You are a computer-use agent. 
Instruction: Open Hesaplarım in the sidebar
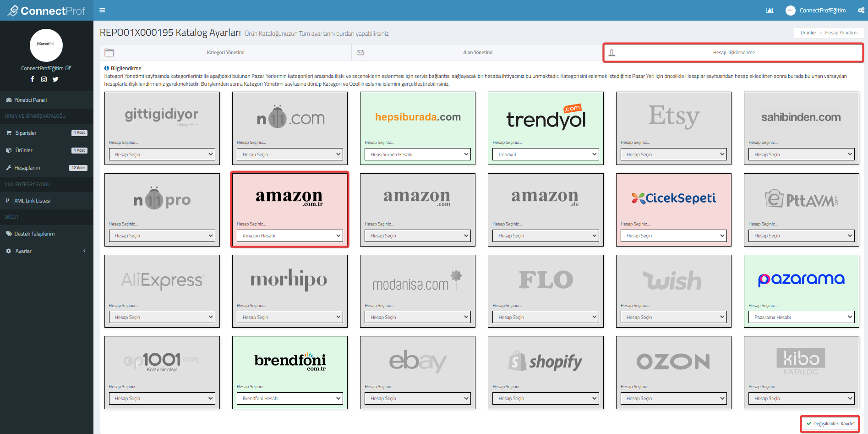tap(47, 168)
